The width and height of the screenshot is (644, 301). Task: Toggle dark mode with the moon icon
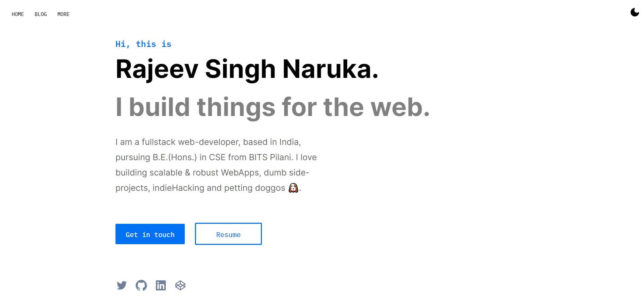pos(634,12)
